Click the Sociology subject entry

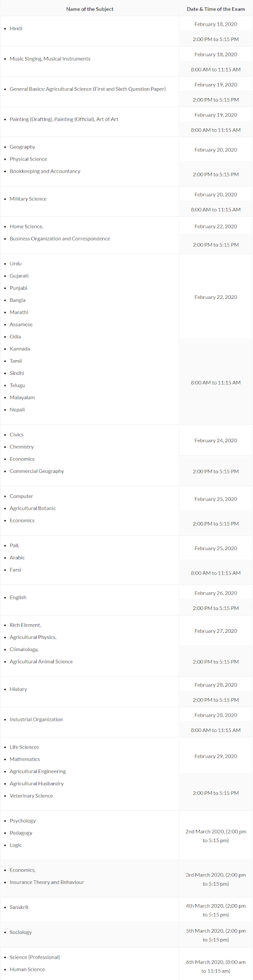point(20,932)
